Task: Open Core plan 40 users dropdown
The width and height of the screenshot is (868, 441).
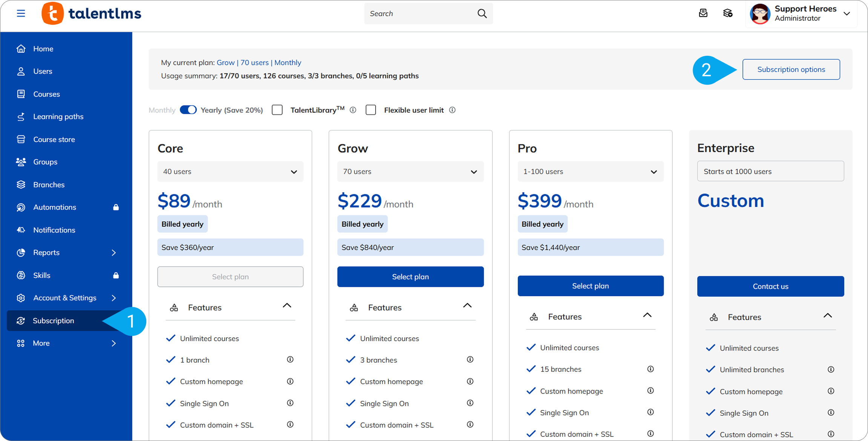Action: click(230, 172)
